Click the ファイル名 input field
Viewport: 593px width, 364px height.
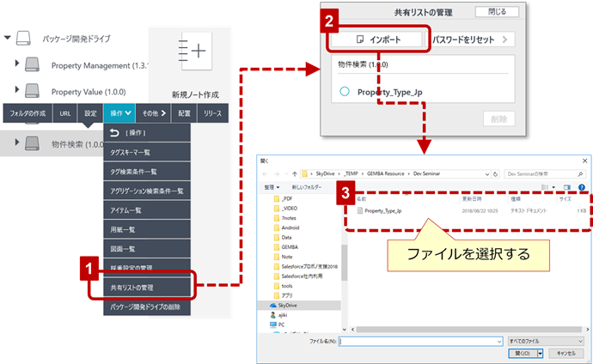(420, 342)
